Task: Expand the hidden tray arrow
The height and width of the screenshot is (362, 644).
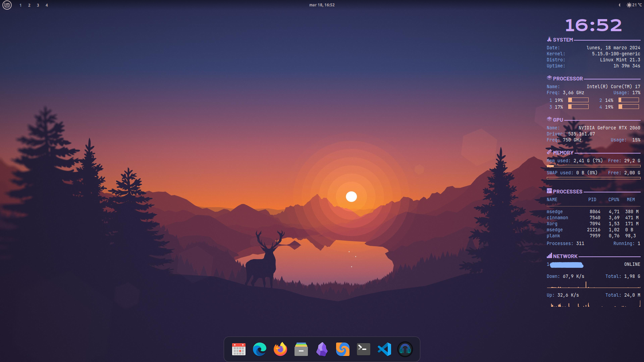Action: [x=620, y=5]
